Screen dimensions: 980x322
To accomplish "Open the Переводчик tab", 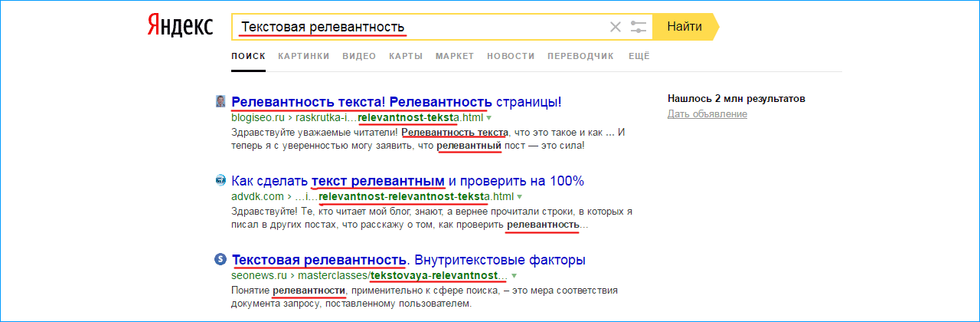I will point(581,56).
